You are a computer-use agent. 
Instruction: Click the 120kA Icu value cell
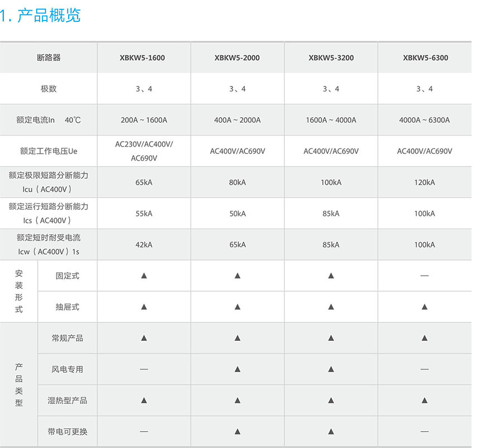point(425,182)
